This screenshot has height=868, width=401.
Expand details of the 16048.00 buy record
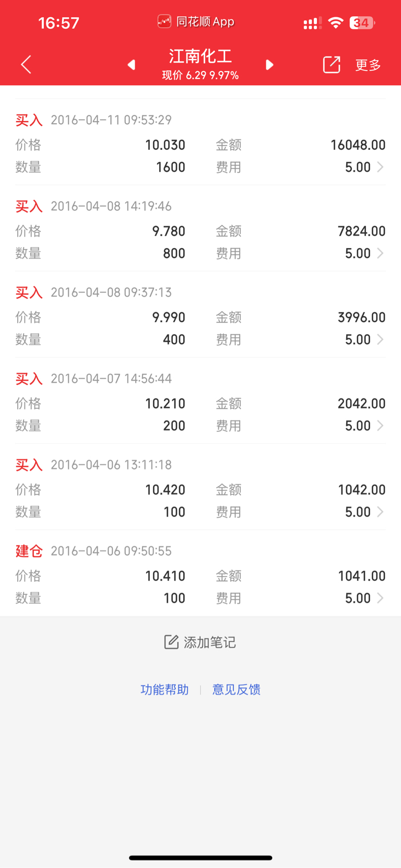pyautogui.click(x=380, y=167)
